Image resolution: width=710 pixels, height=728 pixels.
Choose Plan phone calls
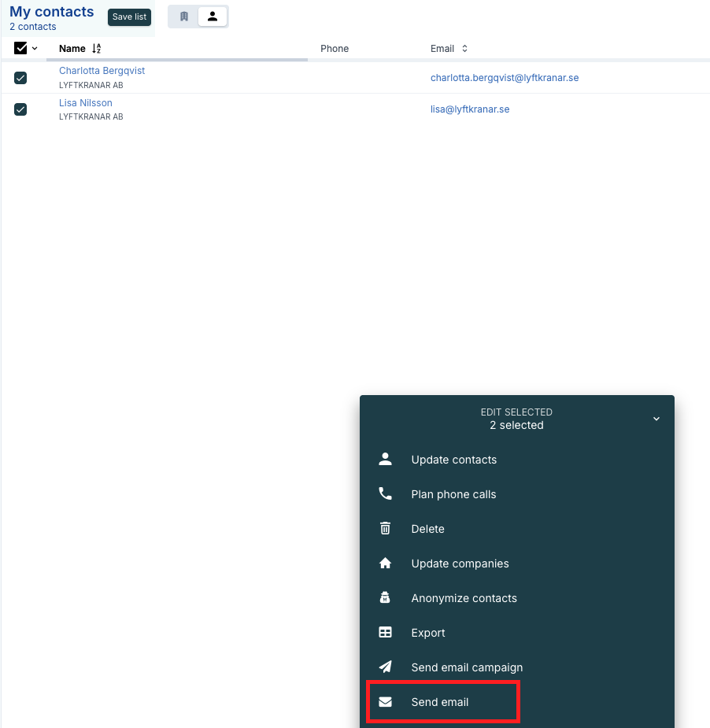click(x=517, y=494)
